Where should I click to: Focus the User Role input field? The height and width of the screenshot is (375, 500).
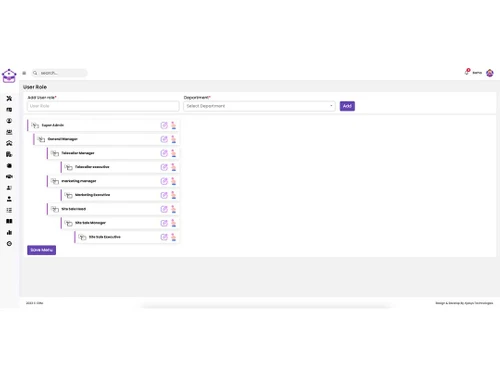[x=103, y=106]
